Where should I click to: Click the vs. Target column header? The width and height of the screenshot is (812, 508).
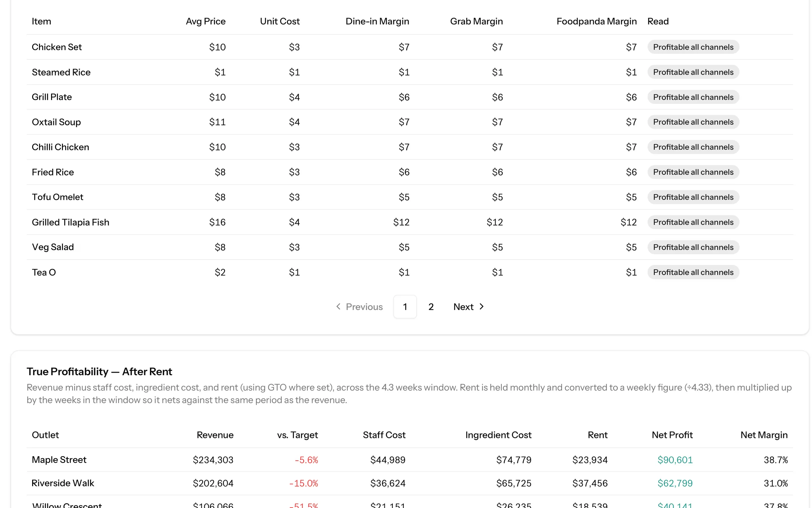point(297,435)
